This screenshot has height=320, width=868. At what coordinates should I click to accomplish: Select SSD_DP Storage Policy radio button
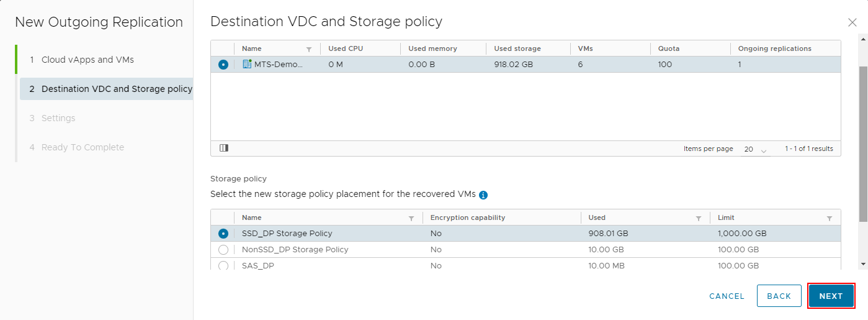point(223,234)
